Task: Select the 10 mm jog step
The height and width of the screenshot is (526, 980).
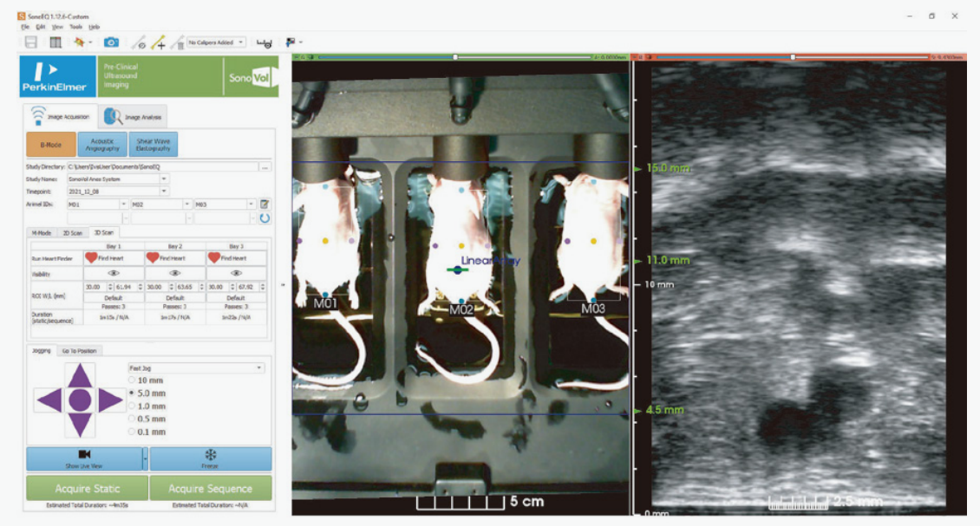Action: tap(132, 380)
